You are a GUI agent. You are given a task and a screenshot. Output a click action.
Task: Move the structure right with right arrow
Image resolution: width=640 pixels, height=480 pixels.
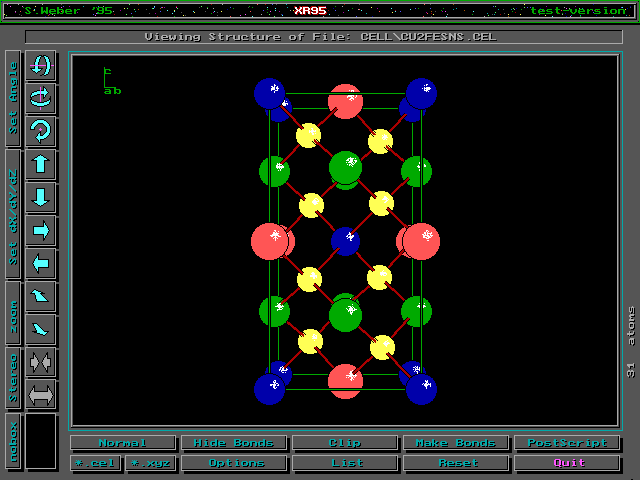coord(40,230)
